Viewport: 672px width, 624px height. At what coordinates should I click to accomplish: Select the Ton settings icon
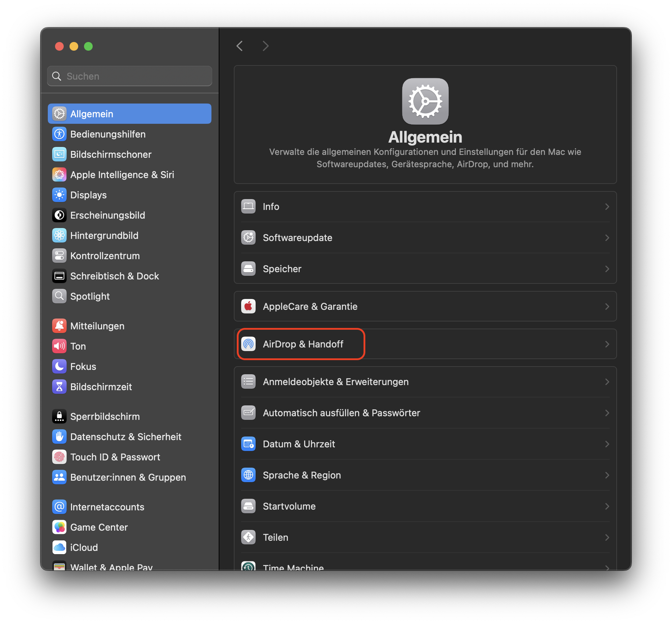click(x=59, y=346)
